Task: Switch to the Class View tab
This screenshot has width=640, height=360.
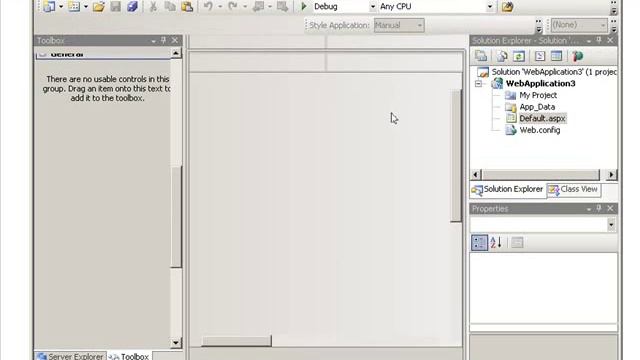Action: (573, 190)
